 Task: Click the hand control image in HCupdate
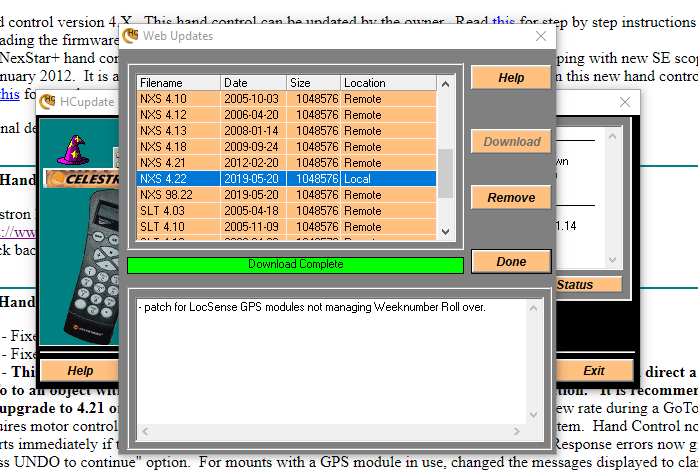tap(92, 266)
